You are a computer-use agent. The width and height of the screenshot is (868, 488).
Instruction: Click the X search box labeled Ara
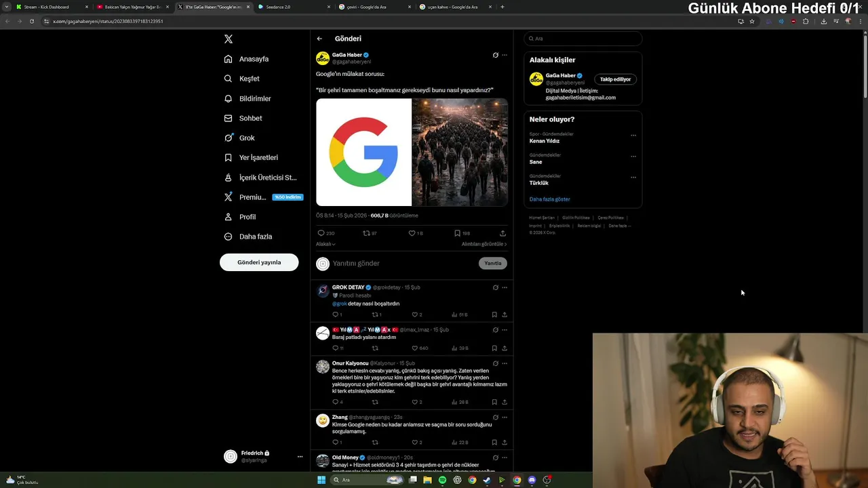click(x=583, y=39)
